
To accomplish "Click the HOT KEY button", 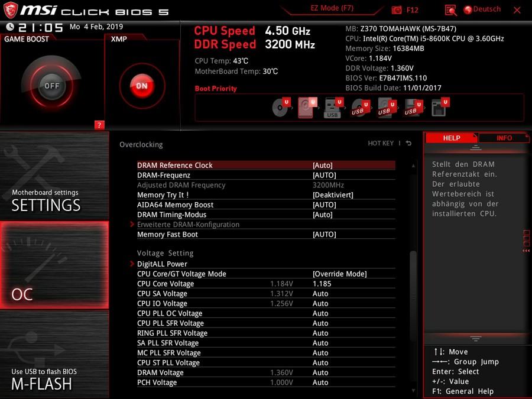I will (381, 143).
